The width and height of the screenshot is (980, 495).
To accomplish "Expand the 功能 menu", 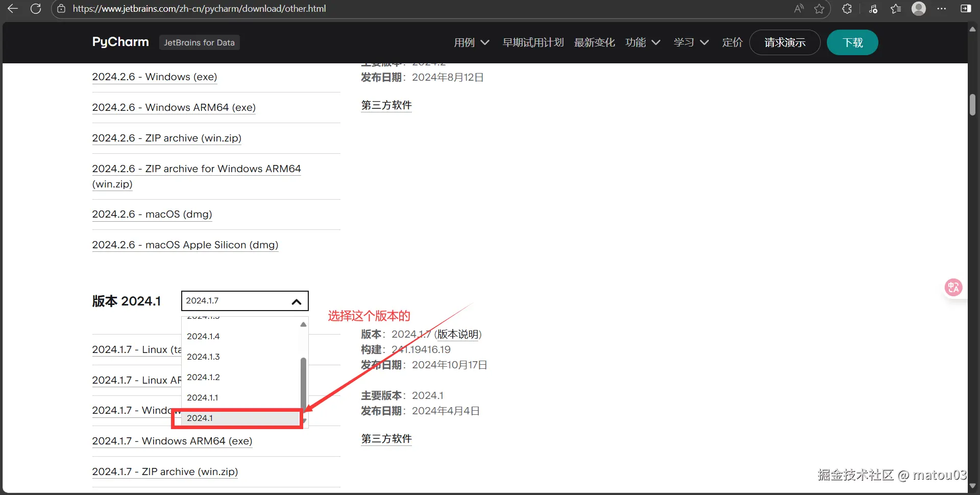I will (643, 42).
